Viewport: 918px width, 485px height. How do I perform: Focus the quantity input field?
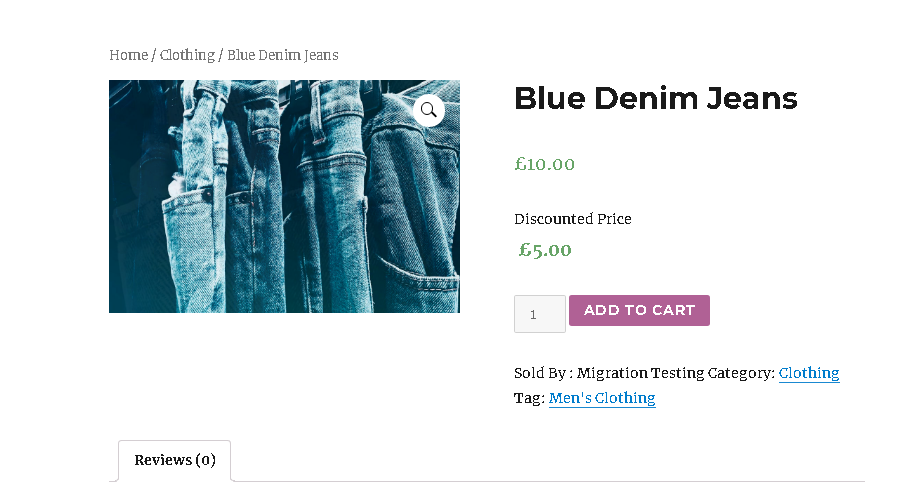coord(539,314)
